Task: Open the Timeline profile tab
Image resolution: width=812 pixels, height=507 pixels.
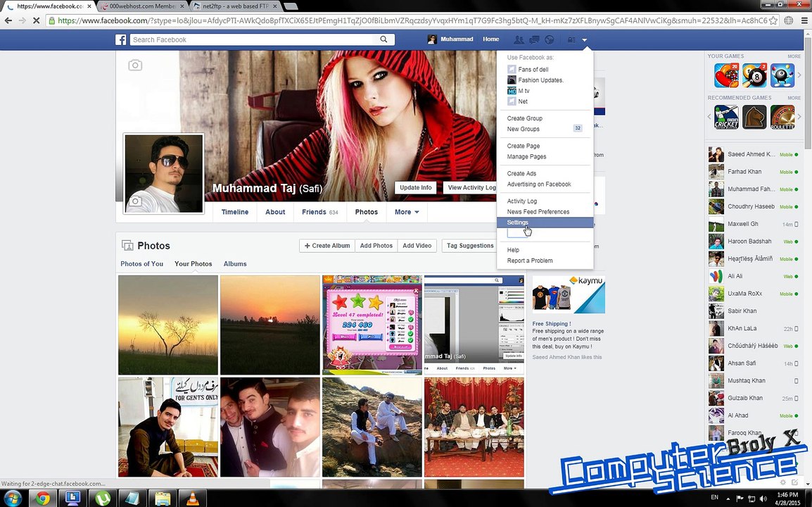Action: coord(234,212)
